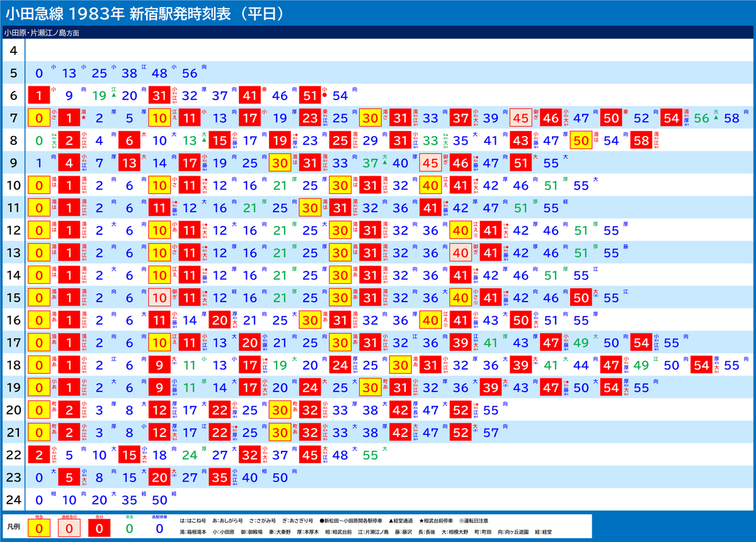Click red 41 in the 6 o'clock row

coord(249,96)
